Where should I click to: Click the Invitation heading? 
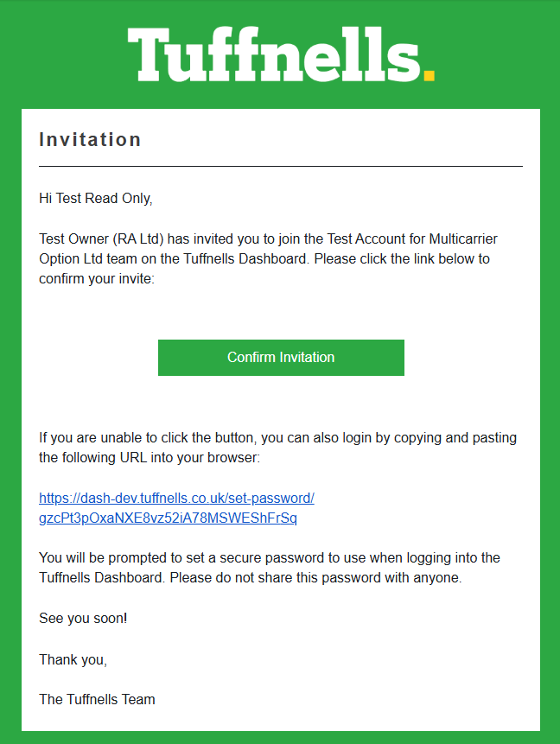click(90, 140)
